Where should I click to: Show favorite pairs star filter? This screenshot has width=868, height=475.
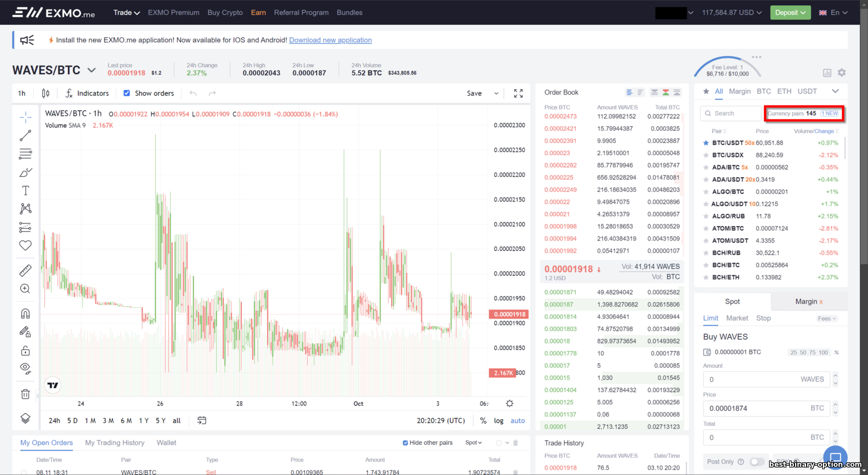[x=706, y=92]
